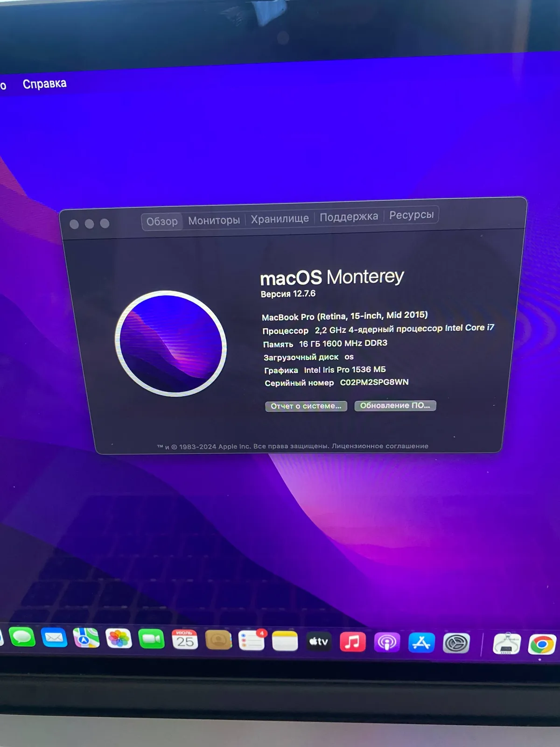This screenshot has height=747, width=560.
Task: Start FaceTime from the Dock
Action: (152, 639)
